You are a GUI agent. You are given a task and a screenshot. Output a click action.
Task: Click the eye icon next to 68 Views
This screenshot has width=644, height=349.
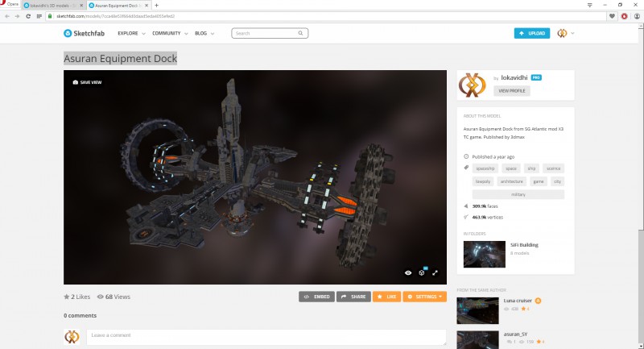pos(100,297)
